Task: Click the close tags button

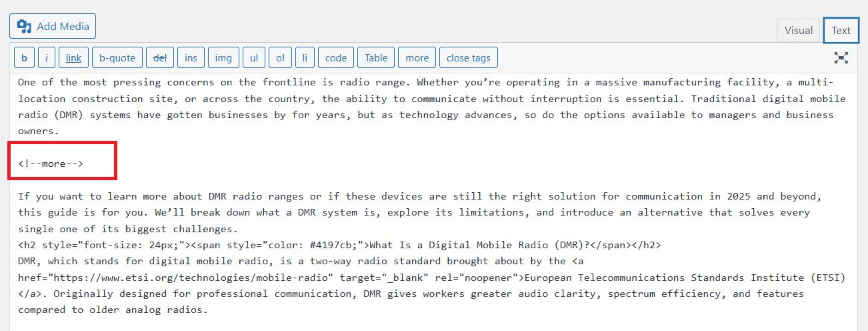Action: point(469,58)
